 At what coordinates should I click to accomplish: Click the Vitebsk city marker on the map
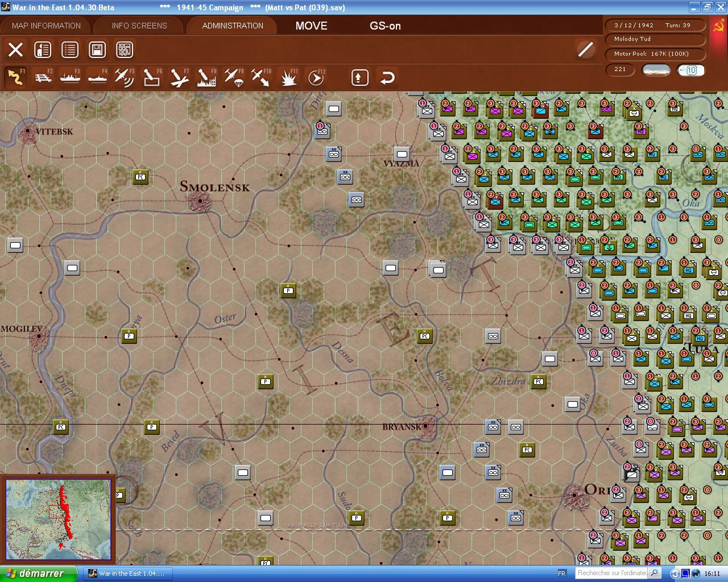click(27, 132)
